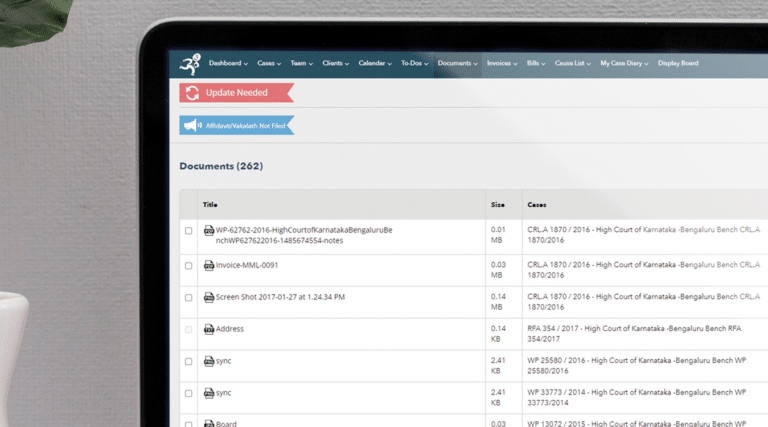Click CRL.A 1870 case in Screen Shot row

pos(644,302)
